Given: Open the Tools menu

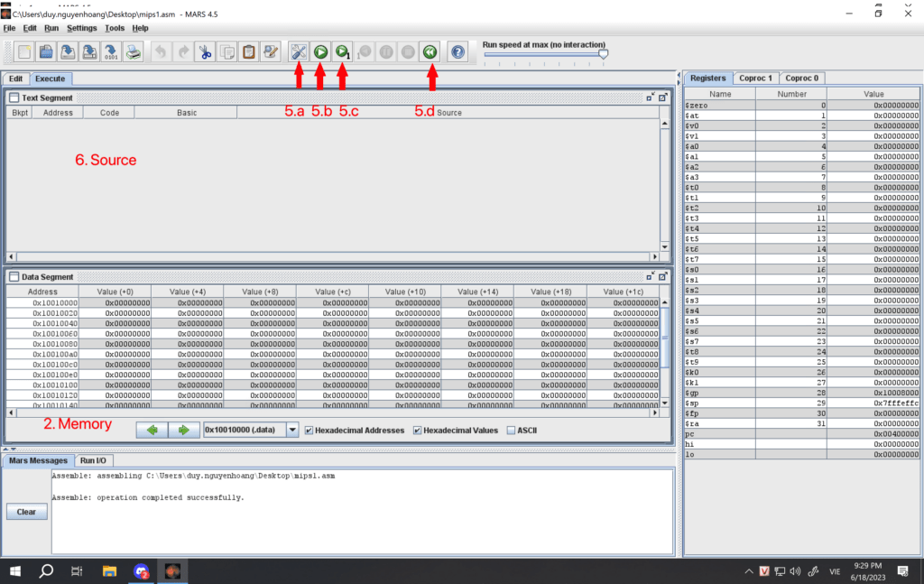Looking at the screenshot, I should tap(115, 28).
